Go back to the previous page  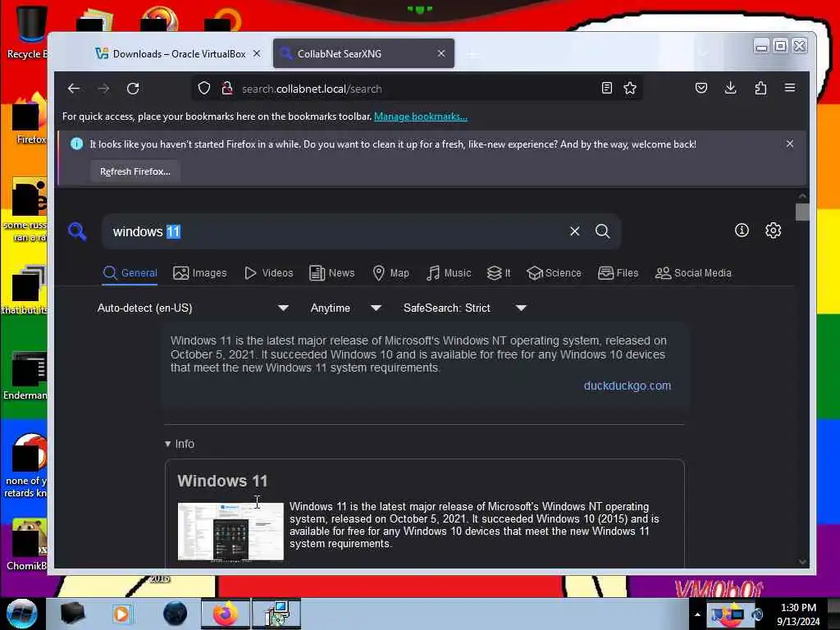74,89
